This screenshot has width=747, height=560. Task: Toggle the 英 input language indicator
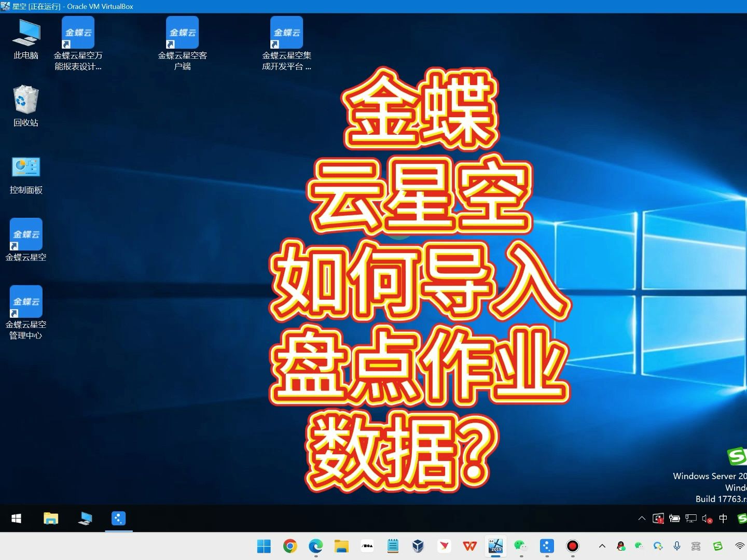(696, 546)
